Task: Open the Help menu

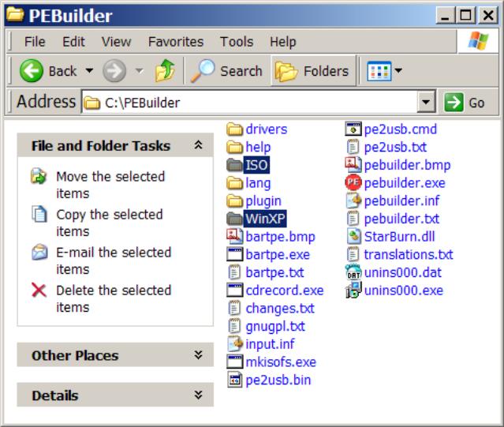Action: coord(283,42)
